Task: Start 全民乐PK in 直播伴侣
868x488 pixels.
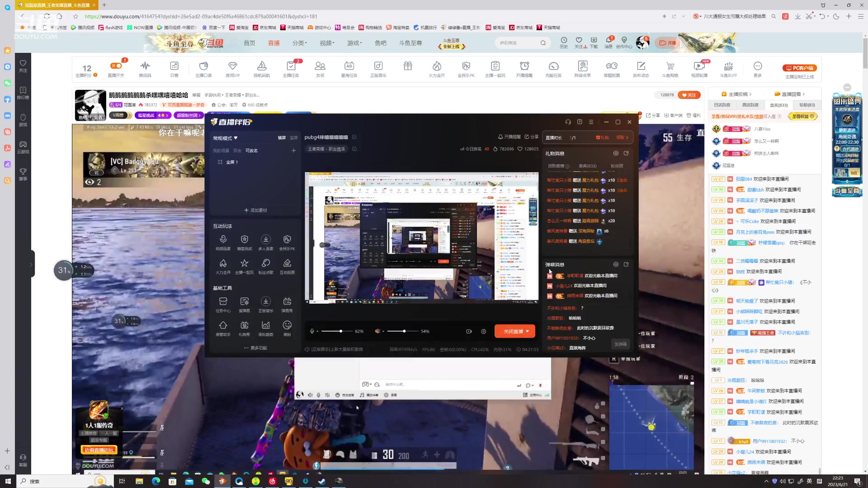Action: click(x=287, y=242)
